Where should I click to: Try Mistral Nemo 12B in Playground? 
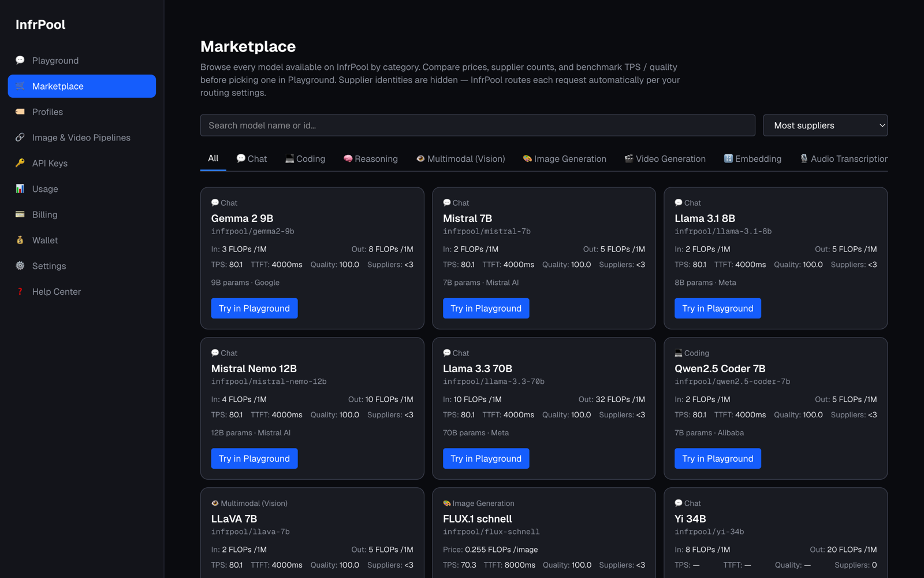click(x=254, y=458)
